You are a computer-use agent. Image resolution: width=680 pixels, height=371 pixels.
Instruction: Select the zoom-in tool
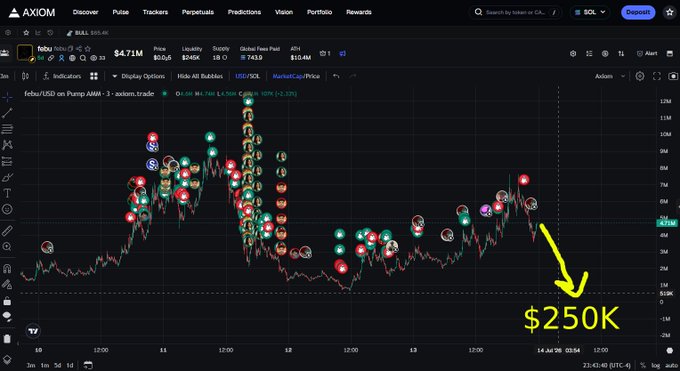tap(7, 246)
